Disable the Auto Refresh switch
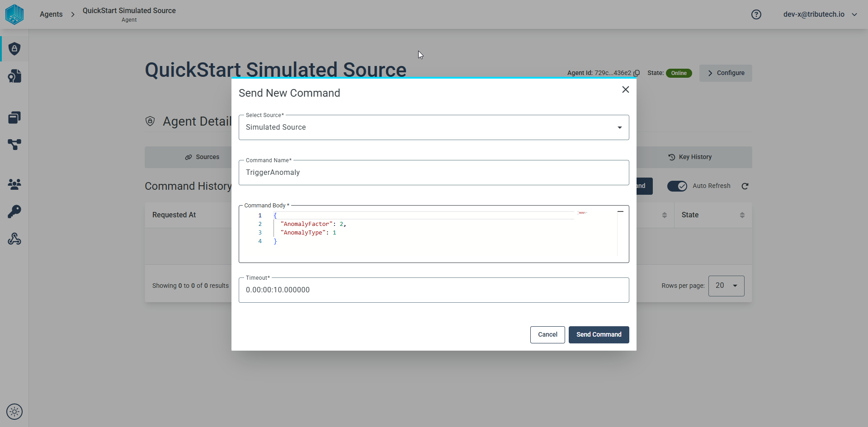868x427 pixels. (677, 186)
